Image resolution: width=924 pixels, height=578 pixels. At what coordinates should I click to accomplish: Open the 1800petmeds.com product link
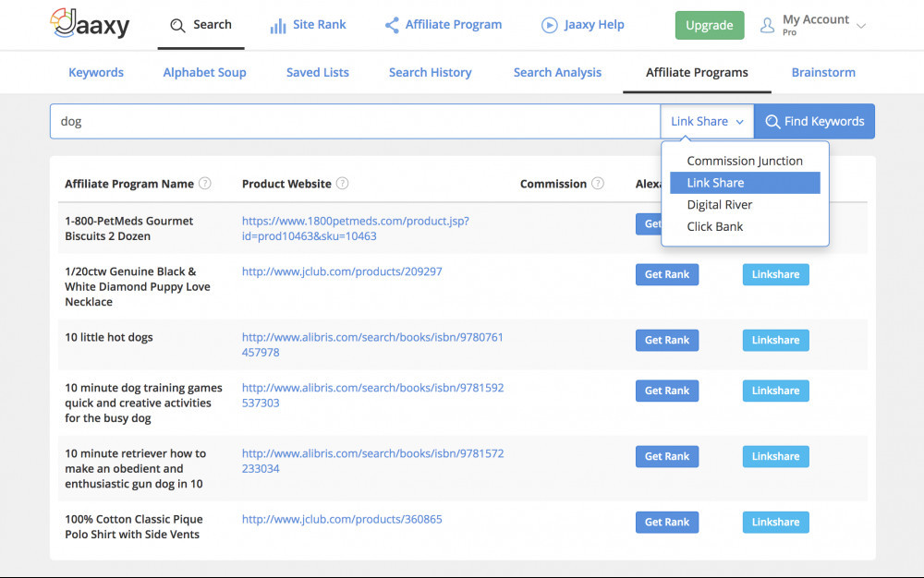coord(356,228)
